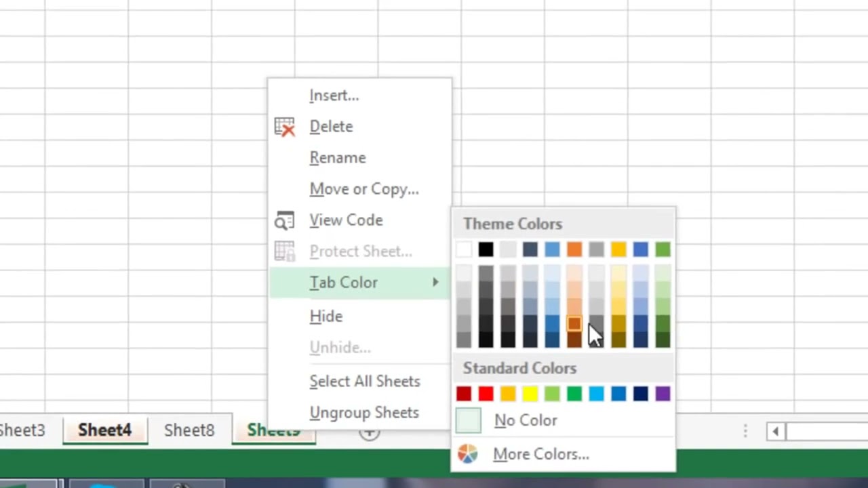Click the More Colors color wheel icon
The image size is (868, 488).
(467, 454)
